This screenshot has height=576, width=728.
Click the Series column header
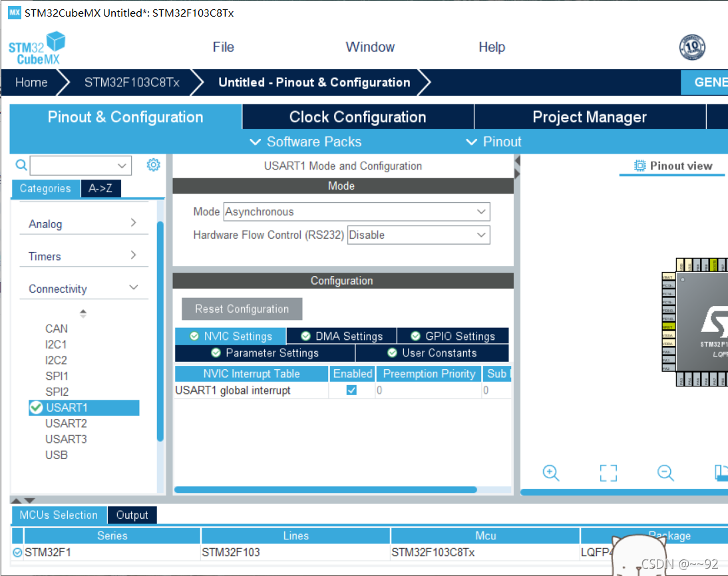[112, 535]
